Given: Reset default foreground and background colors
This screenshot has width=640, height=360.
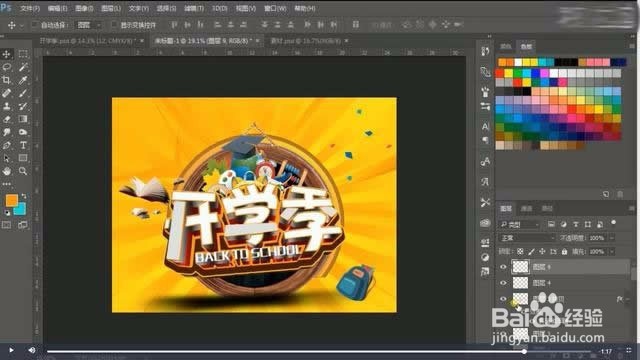Looking at the screenshot, I should [x=7, y=213].
